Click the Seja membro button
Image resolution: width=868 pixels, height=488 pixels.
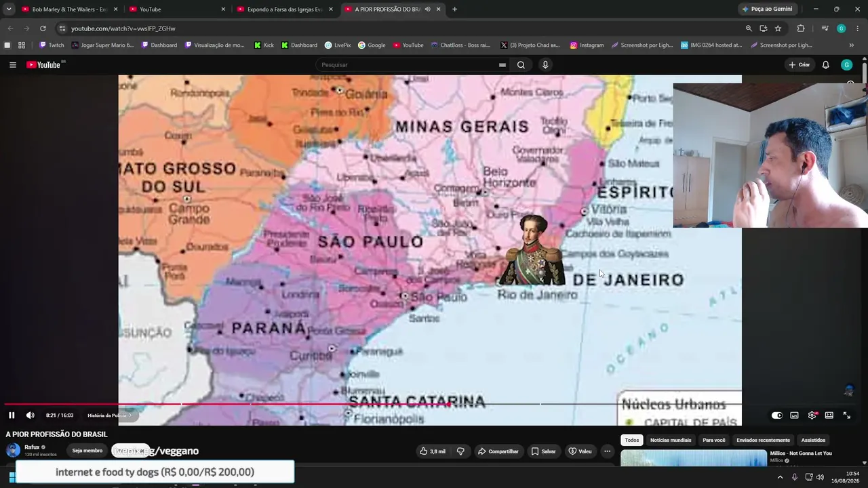coord(87,451)
